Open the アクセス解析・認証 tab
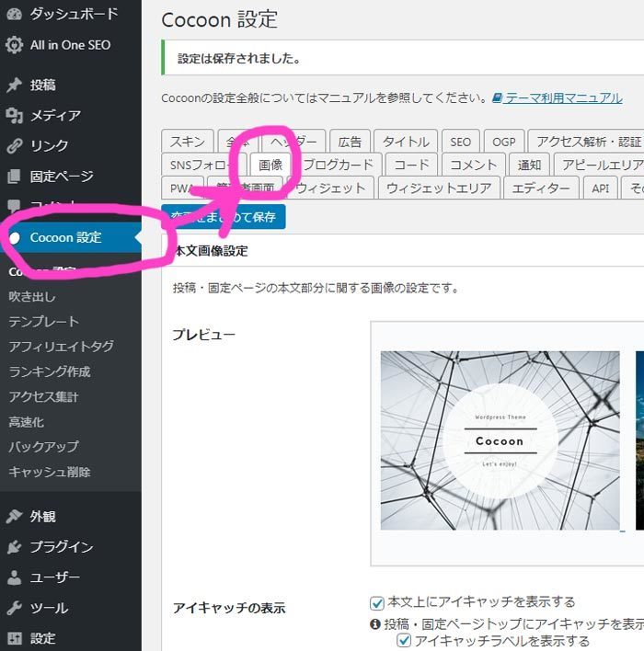 coord(588,142)
